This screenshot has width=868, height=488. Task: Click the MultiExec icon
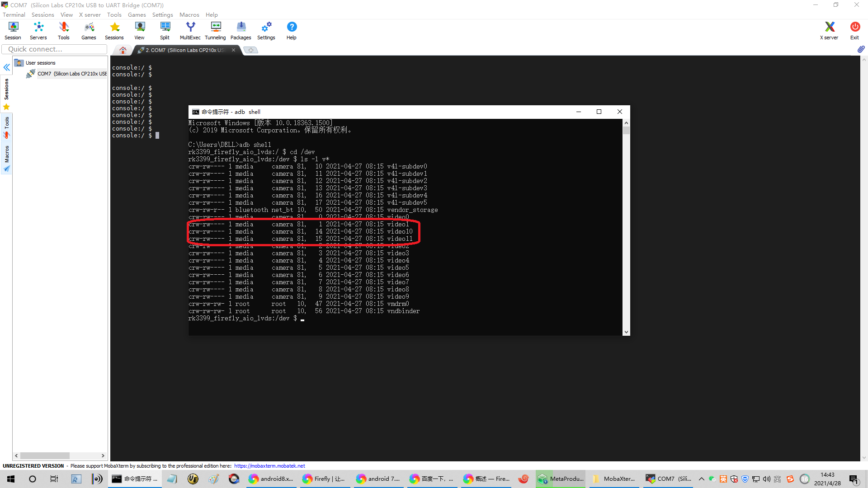[x=190, y=31]
